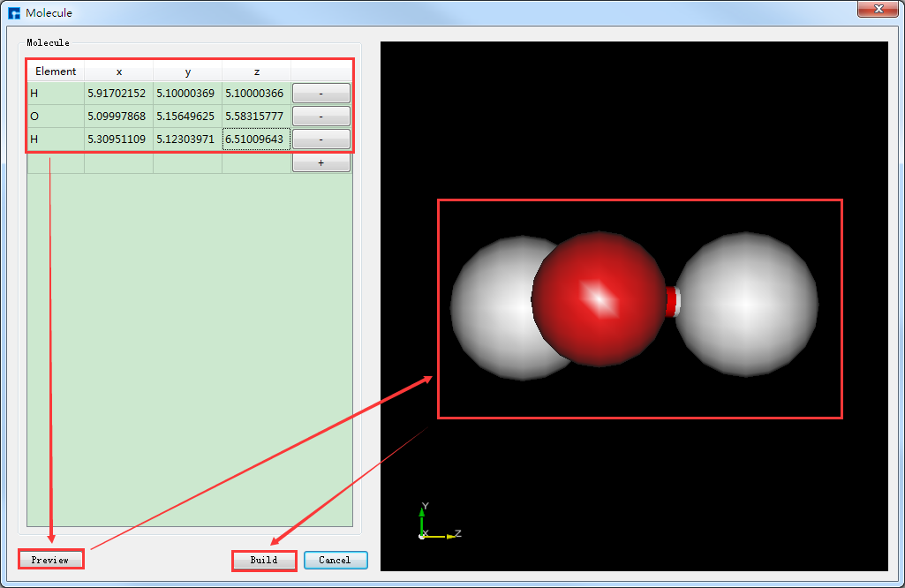905x588 pixels.
Task: Click the Molecule application icon in title bar
Action: coord(12,12)
